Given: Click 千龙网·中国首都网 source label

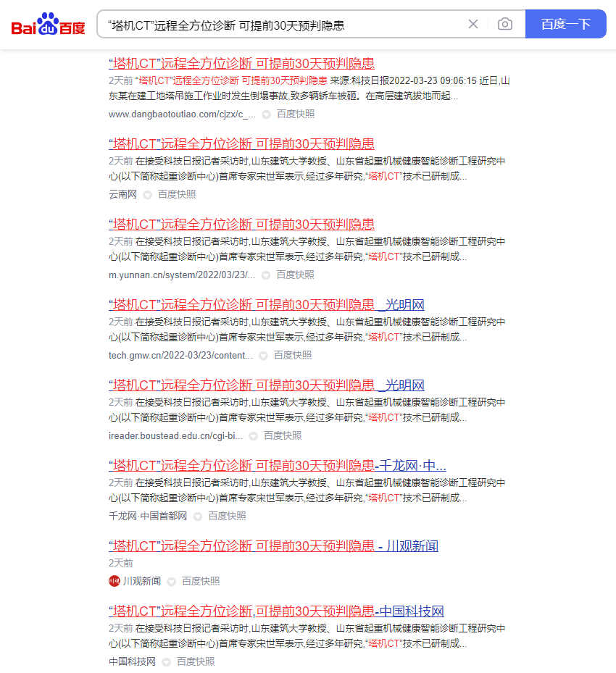Looking at the screenshot, I should [x=148, y=516].
